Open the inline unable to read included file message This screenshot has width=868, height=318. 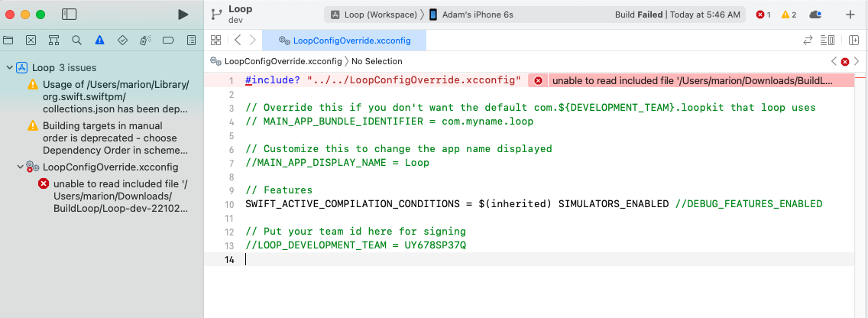[x=692, y=80]
